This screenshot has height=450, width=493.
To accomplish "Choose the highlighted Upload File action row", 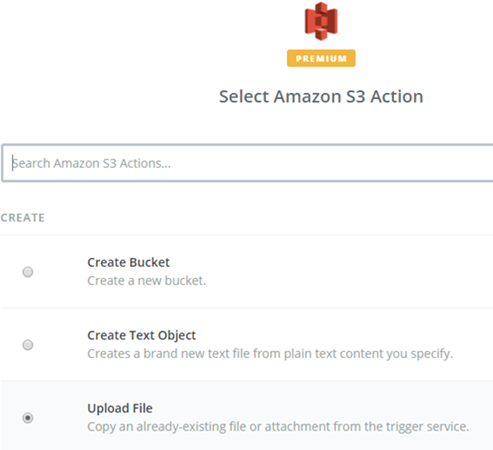I will pyautogui.click(x=247, y=416).
